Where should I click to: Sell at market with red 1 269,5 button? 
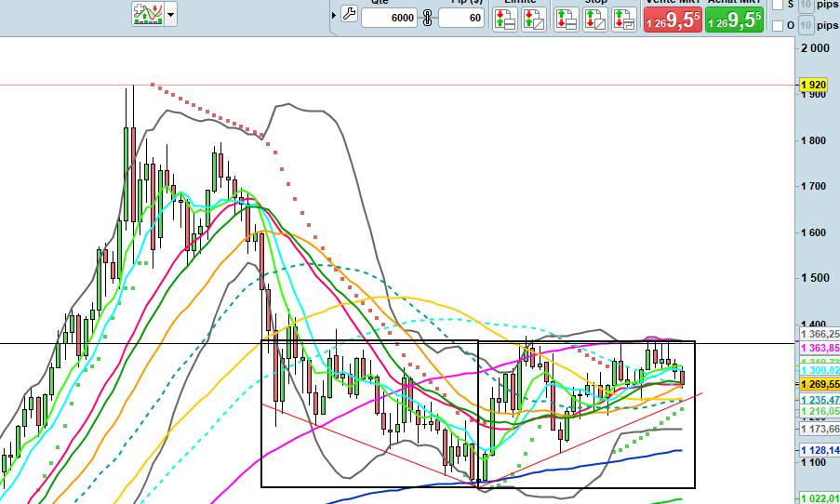673,20
